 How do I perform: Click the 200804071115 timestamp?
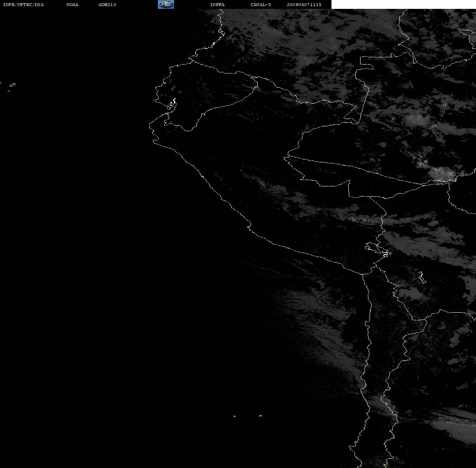304,4
